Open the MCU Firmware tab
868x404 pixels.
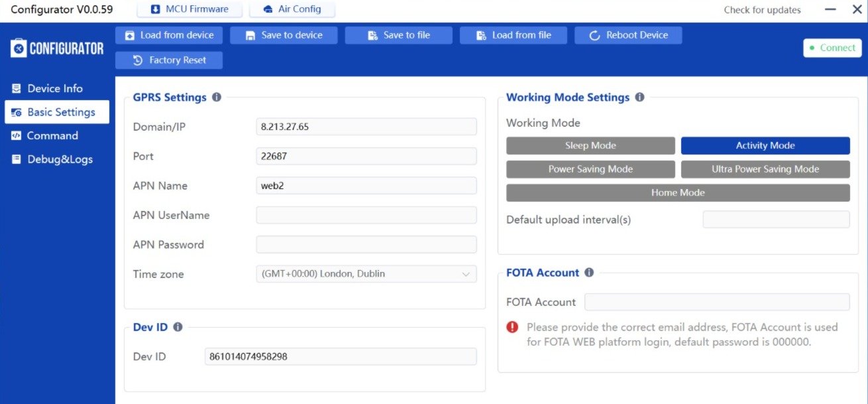coord(190,9)
